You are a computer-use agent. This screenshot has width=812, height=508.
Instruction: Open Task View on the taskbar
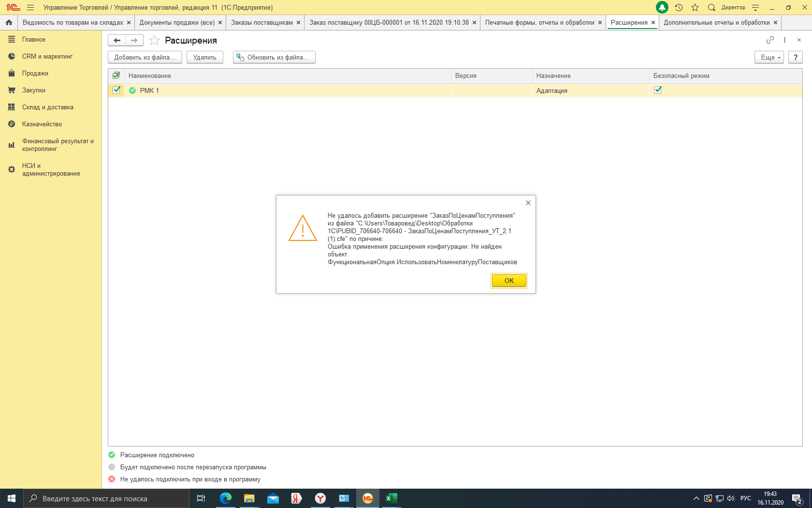point(201,498)
